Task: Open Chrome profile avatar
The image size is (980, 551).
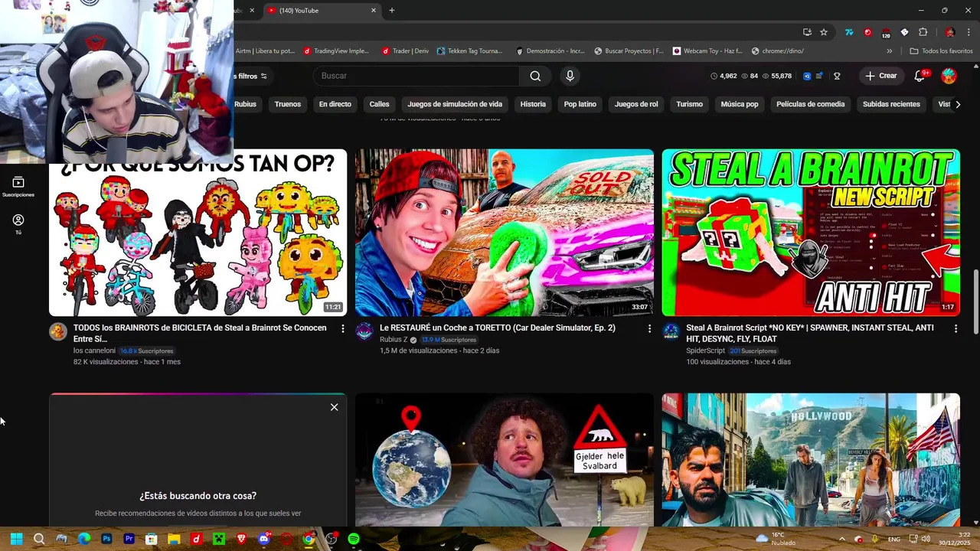Action: coord(950,32)
